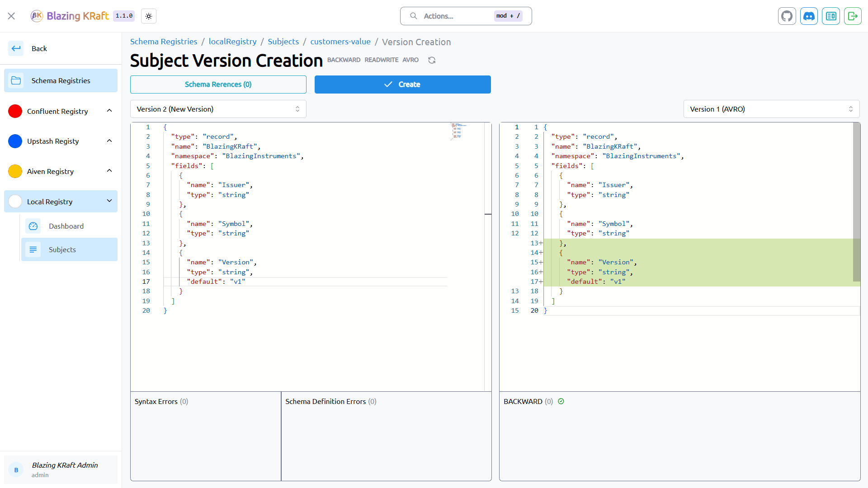This screenshot has height=488, width=868.
Task: Click the READWRITE mode tag
Action: coord(382,60)
